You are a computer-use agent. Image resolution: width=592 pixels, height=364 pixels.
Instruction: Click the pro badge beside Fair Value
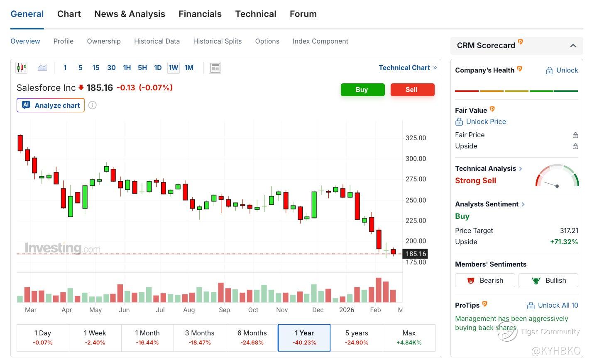492,109
